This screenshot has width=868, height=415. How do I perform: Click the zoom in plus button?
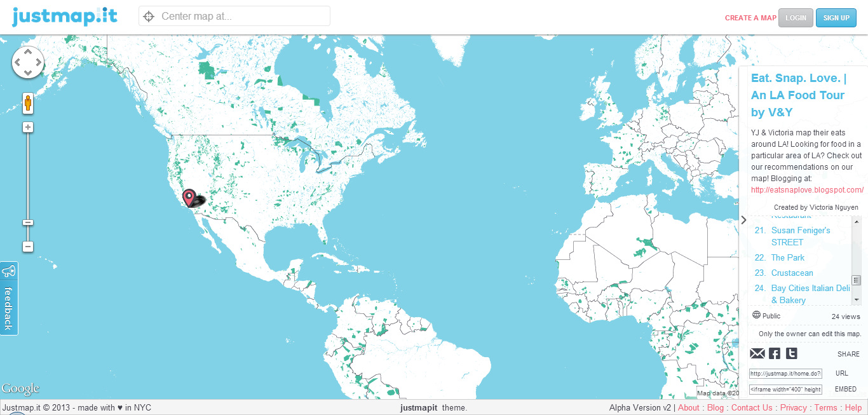click(x=28, y=127)
